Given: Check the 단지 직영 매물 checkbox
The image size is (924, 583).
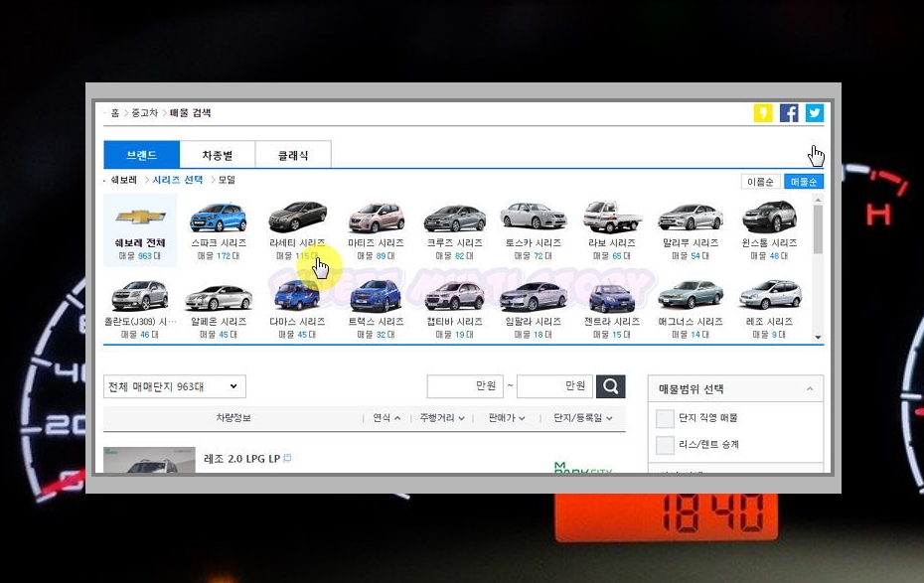Looking at the screenshot, I should (665, 418).
